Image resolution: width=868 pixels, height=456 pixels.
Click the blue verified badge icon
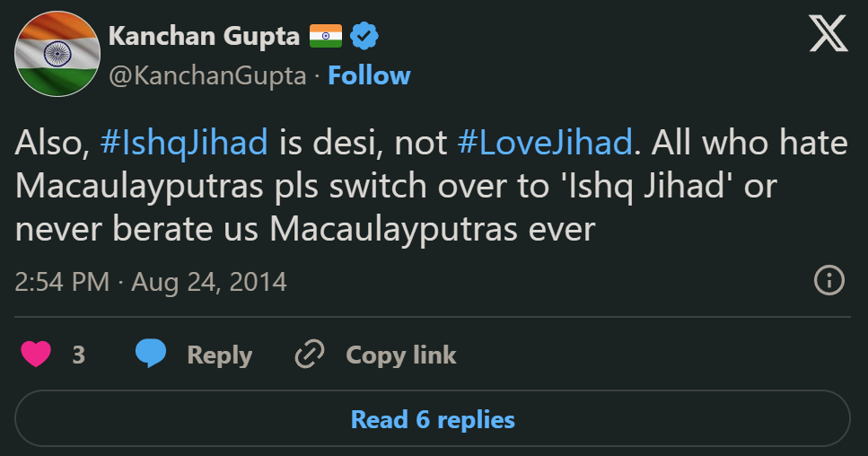pyautogui.click(x=364, y=37)
